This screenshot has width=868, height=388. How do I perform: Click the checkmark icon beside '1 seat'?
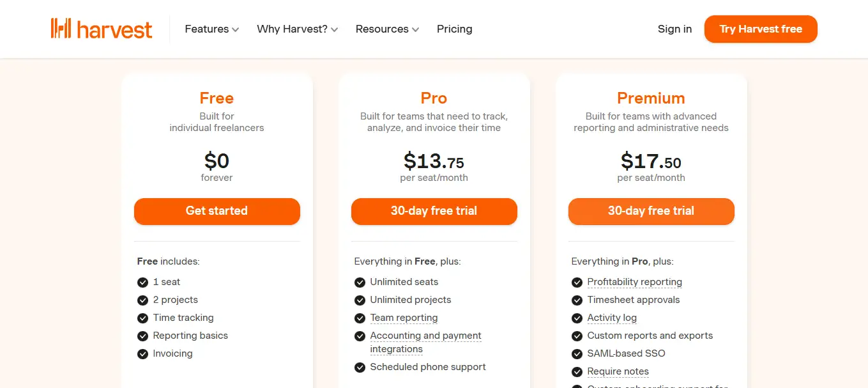coord(142,282)
